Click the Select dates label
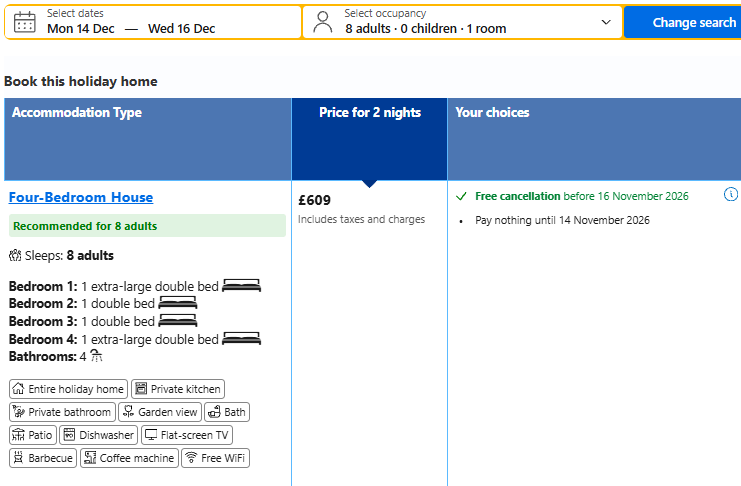Image resolution: width=741 pixels, height=486 pixels. point(75,13)
